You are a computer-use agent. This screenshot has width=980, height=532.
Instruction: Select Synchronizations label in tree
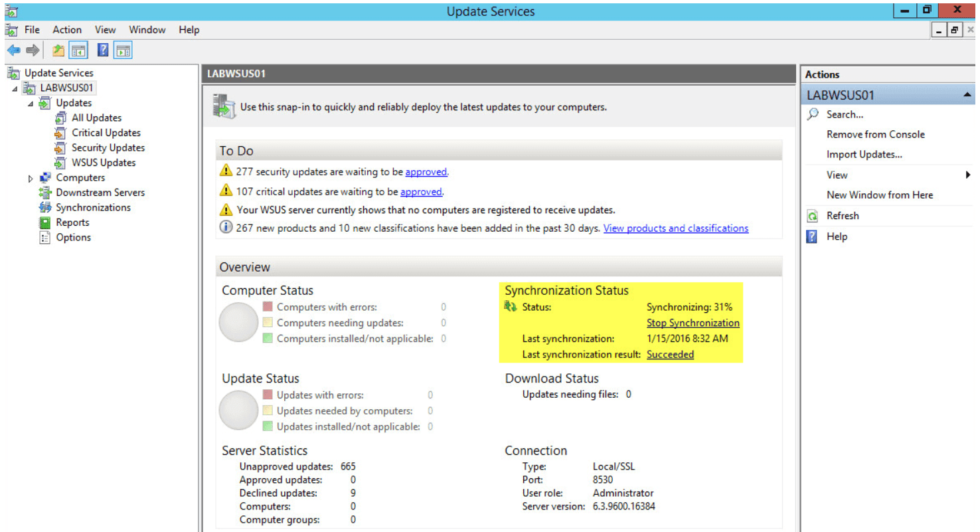[94, 207]
